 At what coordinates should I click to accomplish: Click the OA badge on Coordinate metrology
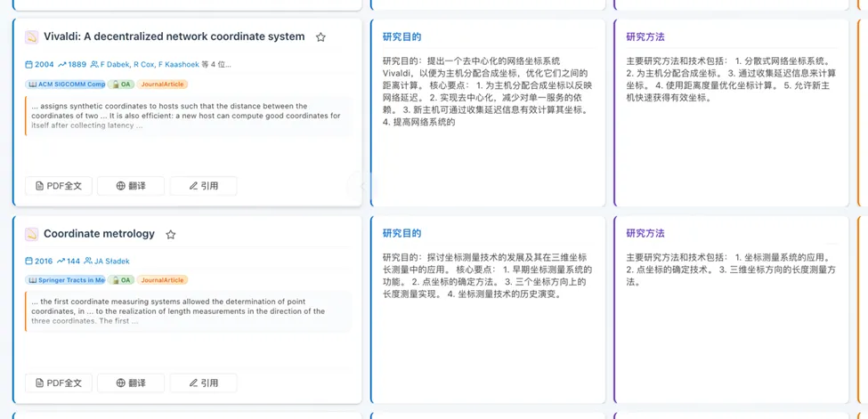(x=121, y=280)
